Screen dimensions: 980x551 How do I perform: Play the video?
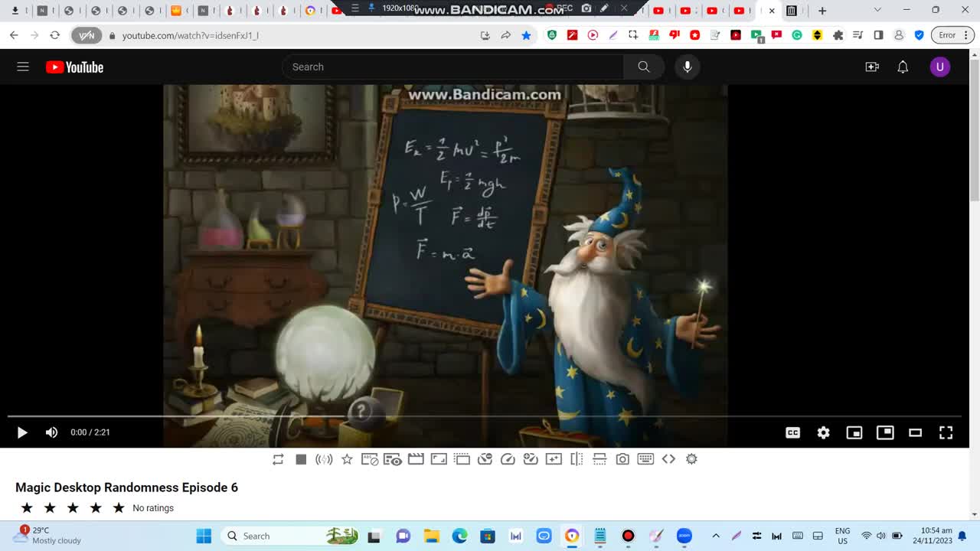pyautogui.click(x=22, y=432)
